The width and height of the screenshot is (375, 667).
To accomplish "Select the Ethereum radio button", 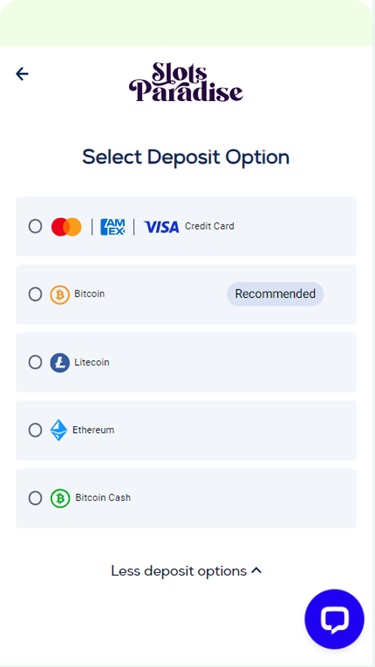I will coord(35,430).
